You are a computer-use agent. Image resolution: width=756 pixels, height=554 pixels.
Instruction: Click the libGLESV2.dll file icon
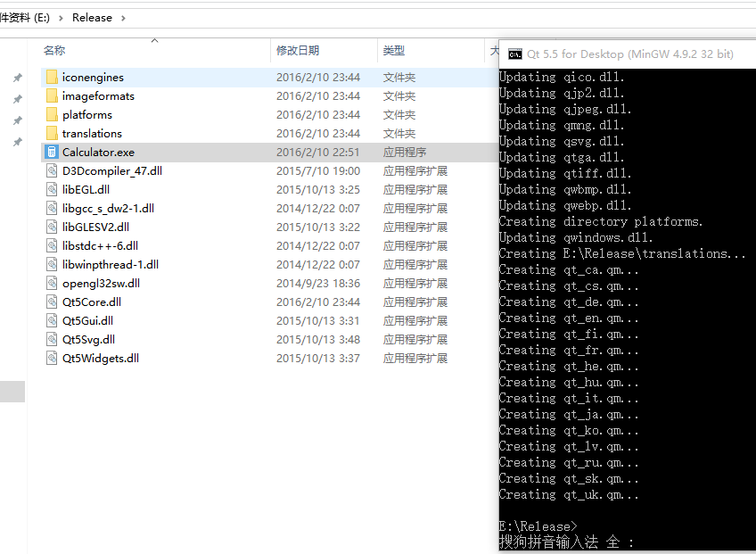click(x=52, y=227)
